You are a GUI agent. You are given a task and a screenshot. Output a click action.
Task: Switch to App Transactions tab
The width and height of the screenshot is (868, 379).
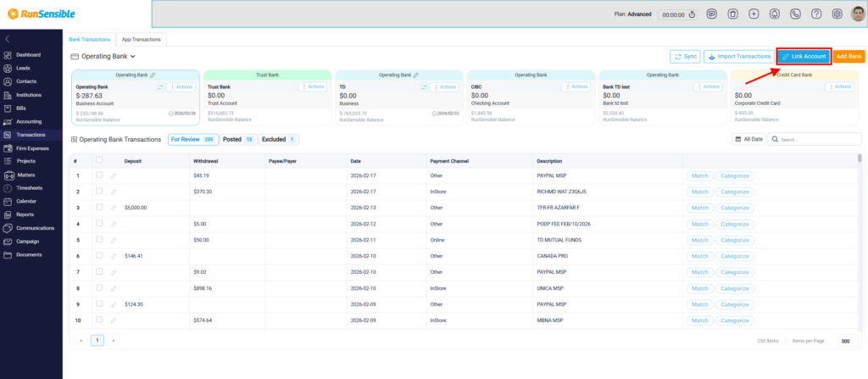(x=142, y=40)
